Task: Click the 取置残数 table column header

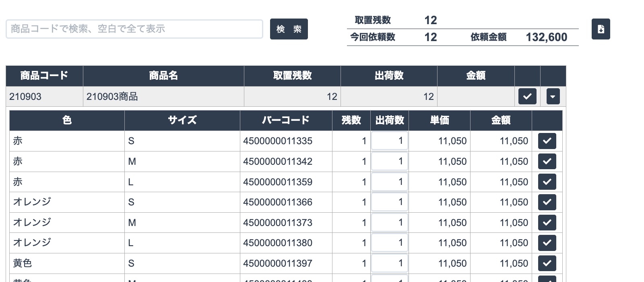Action: [x=292, y=76]
